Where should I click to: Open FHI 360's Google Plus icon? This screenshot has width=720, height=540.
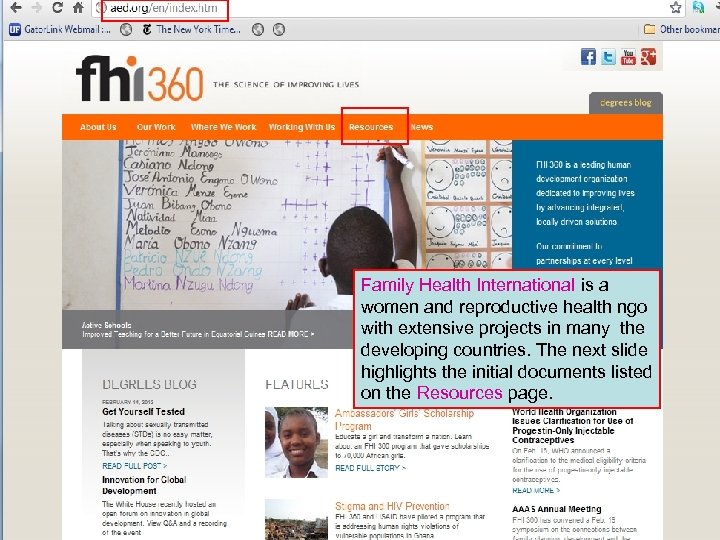tap(648, 57)
